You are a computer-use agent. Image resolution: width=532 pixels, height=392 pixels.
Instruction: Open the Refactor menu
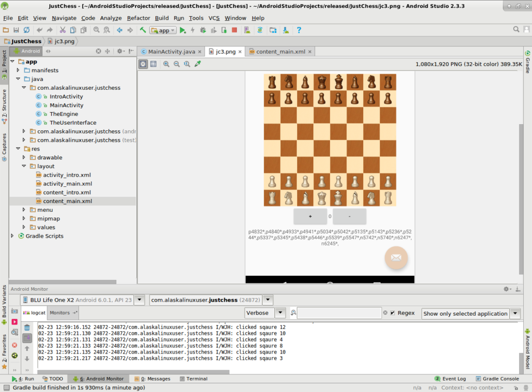[138, 18]
